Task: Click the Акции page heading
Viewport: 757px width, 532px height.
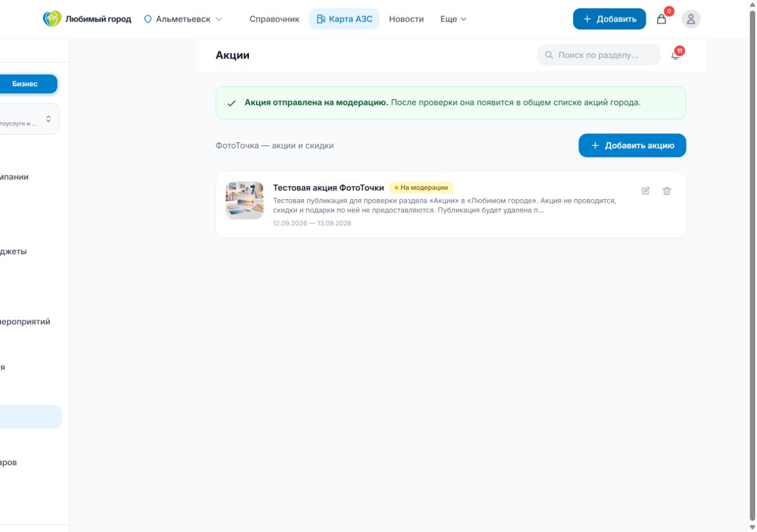Action: point(233,56)
